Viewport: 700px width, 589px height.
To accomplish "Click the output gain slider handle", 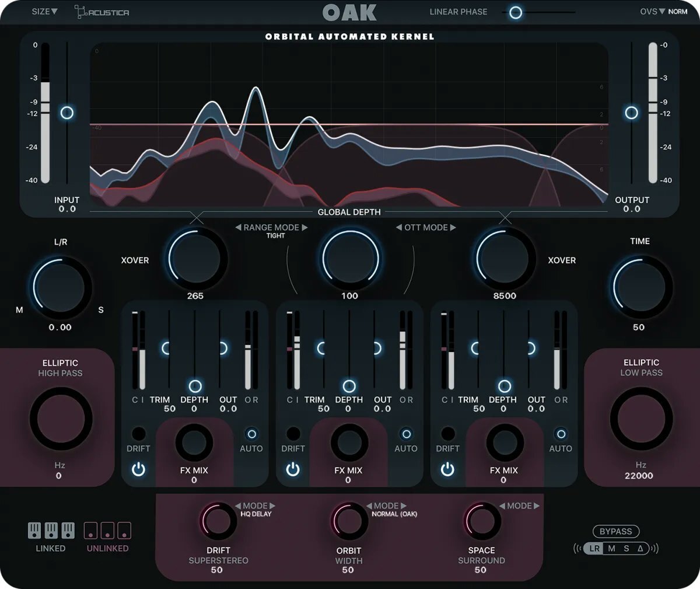I will click(631, 113).
